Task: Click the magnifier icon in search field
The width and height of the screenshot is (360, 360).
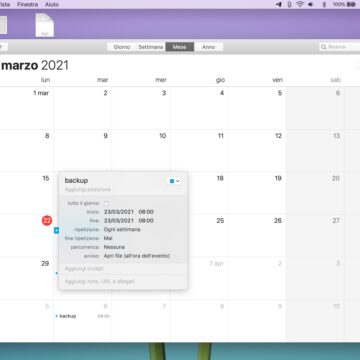Action: pos(323,47)
